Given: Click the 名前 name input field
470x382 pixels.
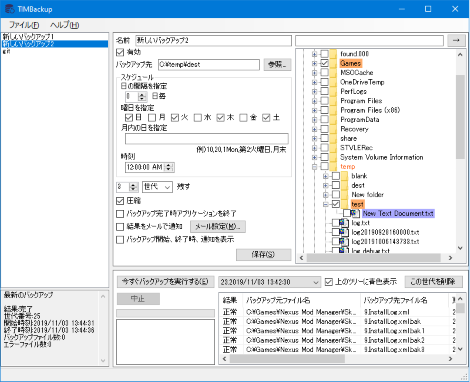Looking at the screenshot, I should (213, 40).
